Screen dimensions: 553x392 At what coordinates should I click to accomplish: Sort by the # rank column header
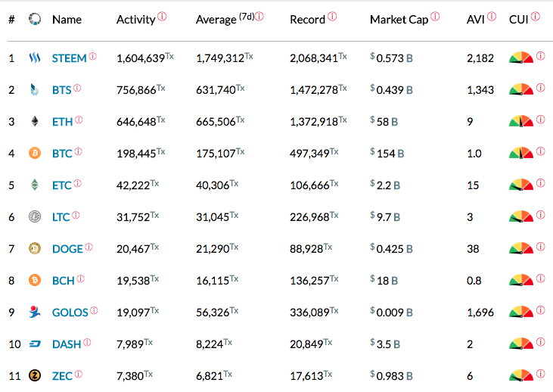11,20
